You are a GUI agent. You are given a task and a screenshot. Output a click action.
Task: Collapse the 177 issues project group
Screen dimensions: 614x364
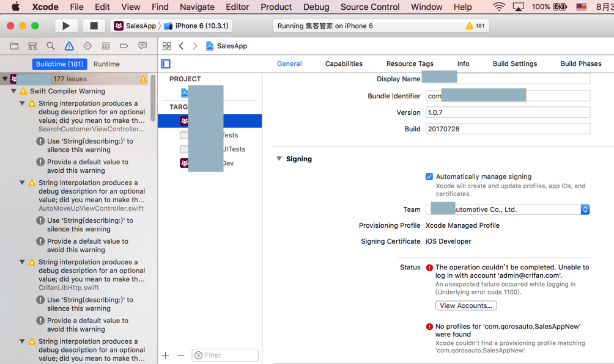[5, 79]
